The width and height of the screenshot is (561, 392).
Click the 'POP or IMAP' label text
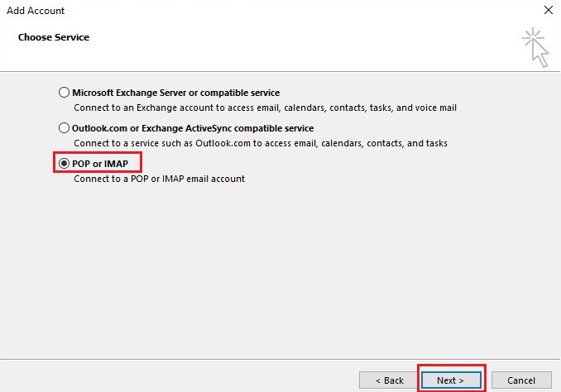coord(102,164)
